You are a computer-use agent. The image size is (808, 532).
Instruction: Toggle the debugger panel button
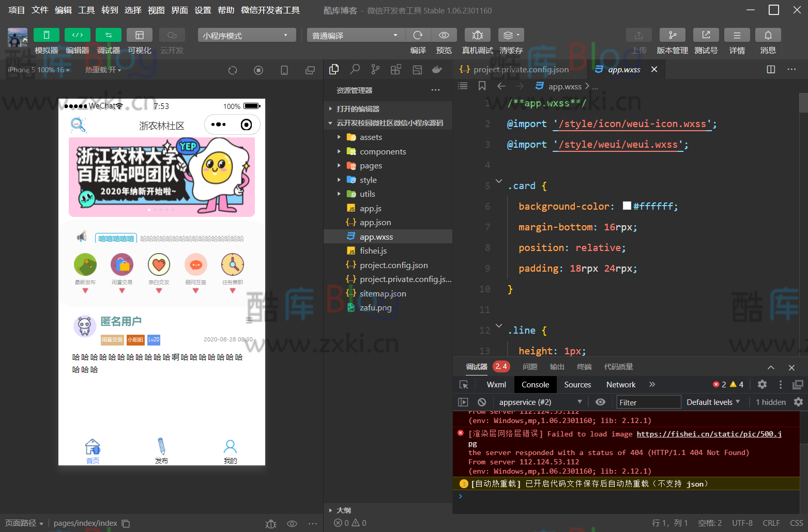[x=108, y=35]
